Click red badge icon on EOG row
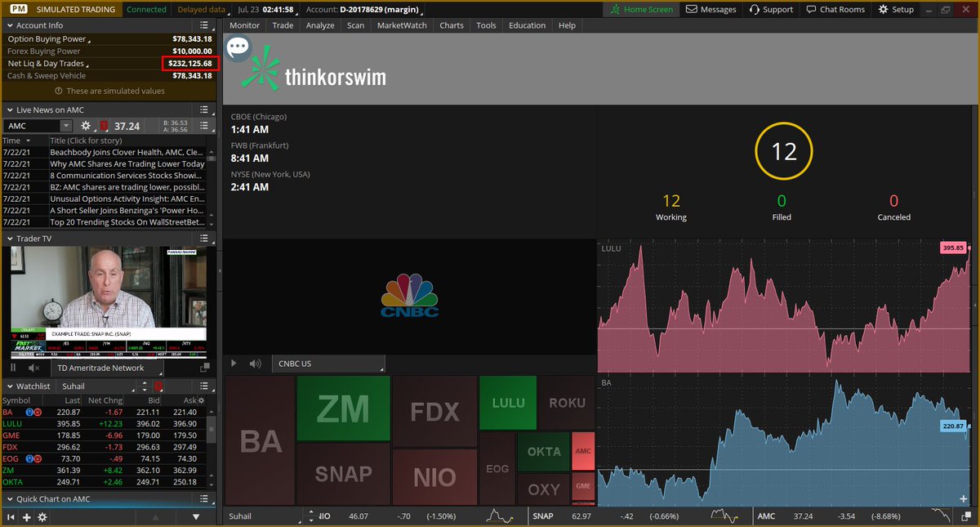This screenshot has width=980, height=527. tap(39, 458)
